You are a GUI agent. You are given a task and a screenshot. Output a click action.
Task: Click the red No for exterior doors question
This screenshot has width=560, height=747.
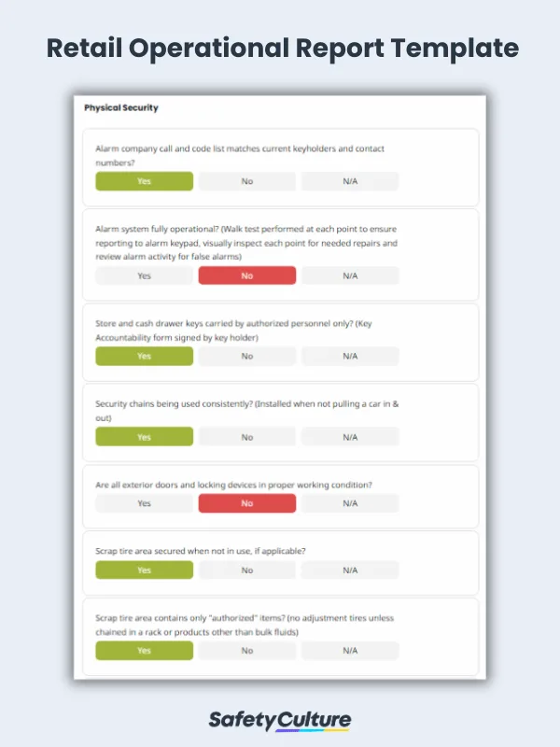coord(247,503)
